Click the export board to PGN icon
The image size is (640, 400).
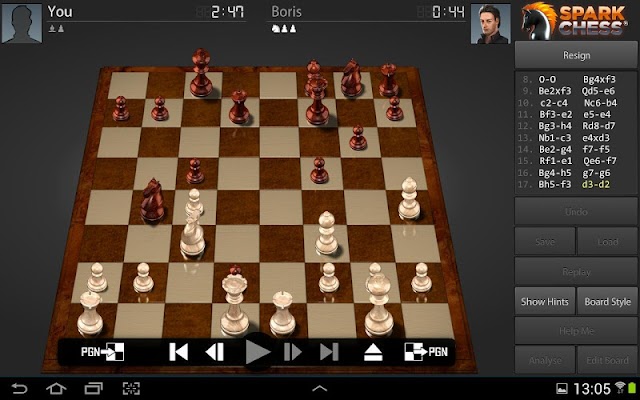[426, 351]
